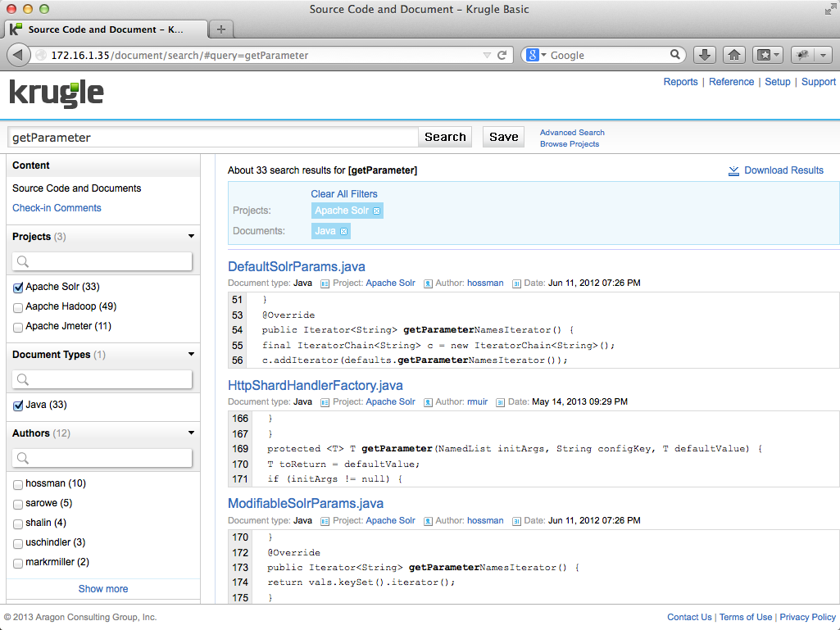Click author icon in DefaultSolrParams row
This screenshot has width=840, height=630.
(x=428, y=283)
